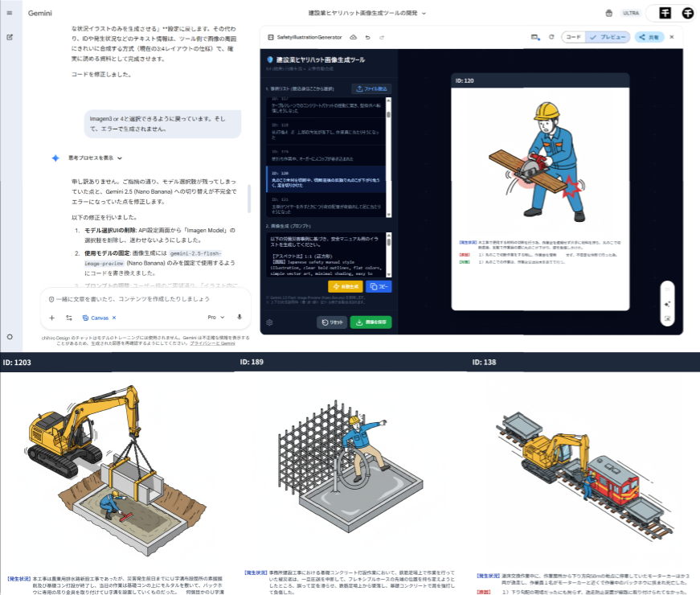Start a new chat with the edit icon
700x595 pixels.
[x=10, y=37]
